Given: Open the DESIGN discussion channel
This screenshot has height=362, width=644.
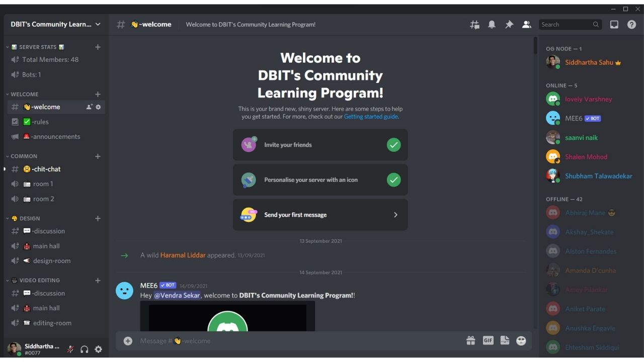Looking at the screenshot, I should (x=56, y=231).
